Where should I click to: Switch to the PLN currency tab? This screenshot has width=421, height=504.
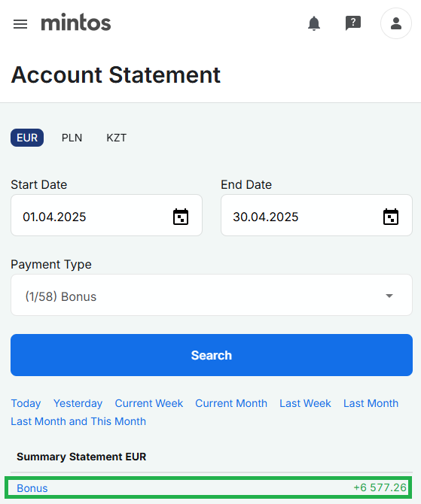[x=72, y=138]
